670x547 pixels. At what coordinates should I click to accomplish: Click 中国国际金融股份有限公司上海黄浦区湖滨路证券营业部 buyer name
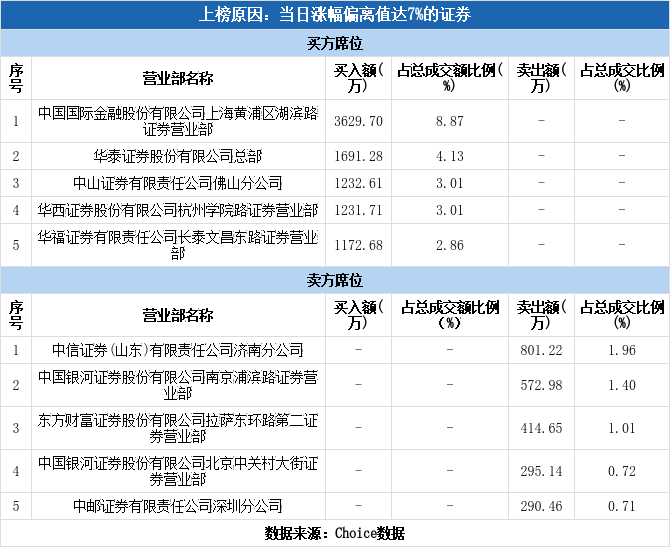tap(178, 121)
